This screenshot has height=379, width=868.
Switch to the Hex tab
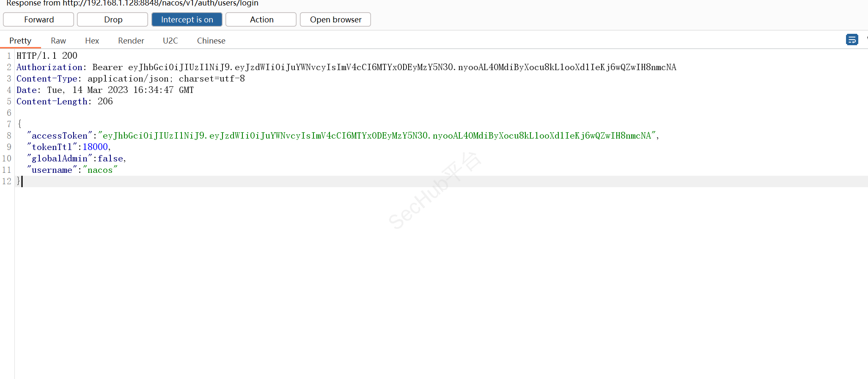(x=92, y=41)
